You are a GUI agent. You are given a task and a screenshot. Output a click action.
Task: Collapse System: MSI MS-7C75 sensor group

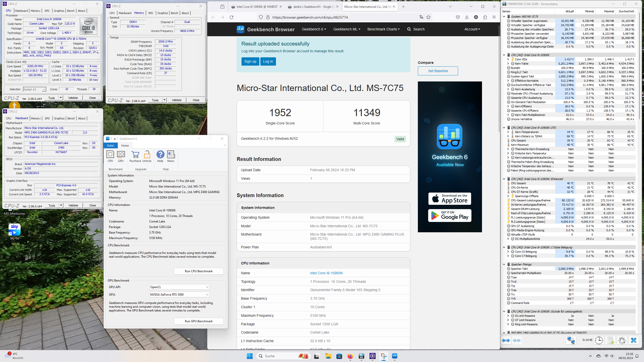[504, 17]
